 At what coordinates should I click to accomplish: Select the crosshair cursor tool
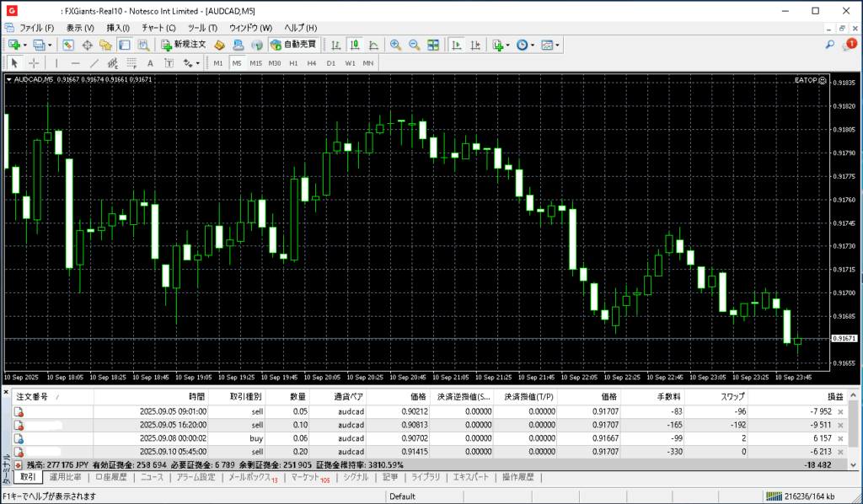click(34, 63)
